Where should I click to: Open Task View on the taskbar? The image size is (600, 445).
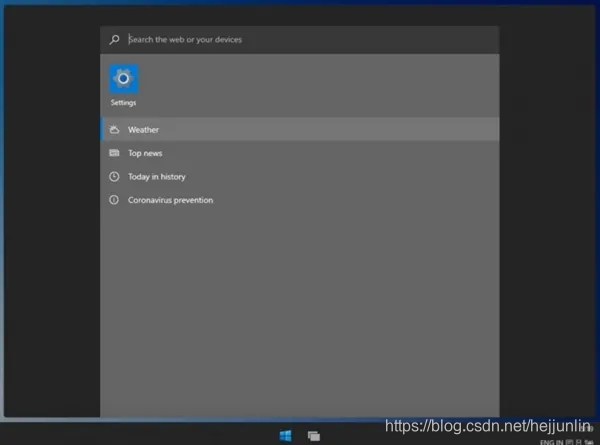[314, 435]
